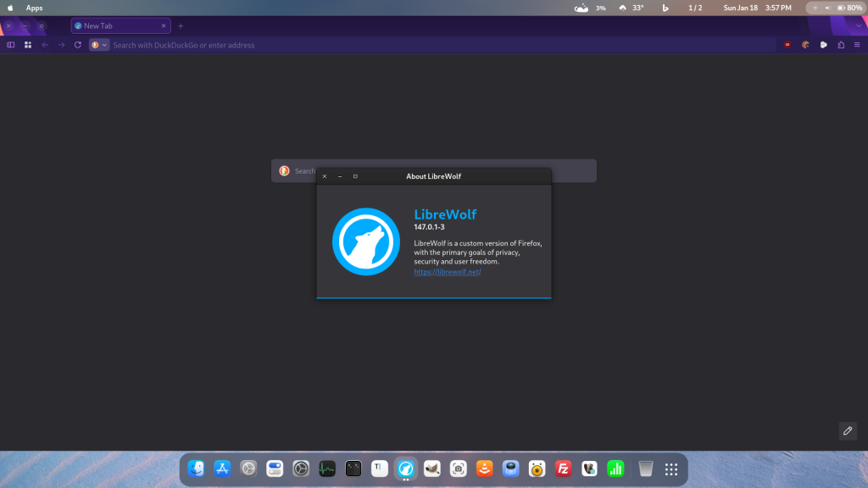Image resolution: width=868 pixels, height=488 pixels.
Task: Click the white privacy extension icon in toolbar
Action: pos(824,45)
